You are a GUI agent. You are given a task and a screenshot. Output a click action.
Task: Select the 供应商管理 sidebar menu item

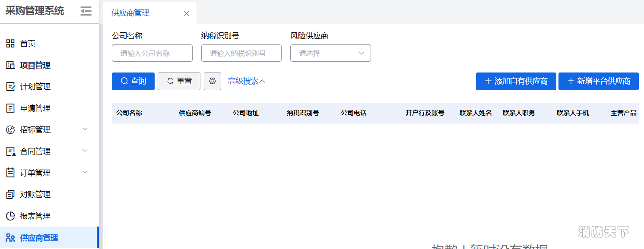click(x=39, y=238)
